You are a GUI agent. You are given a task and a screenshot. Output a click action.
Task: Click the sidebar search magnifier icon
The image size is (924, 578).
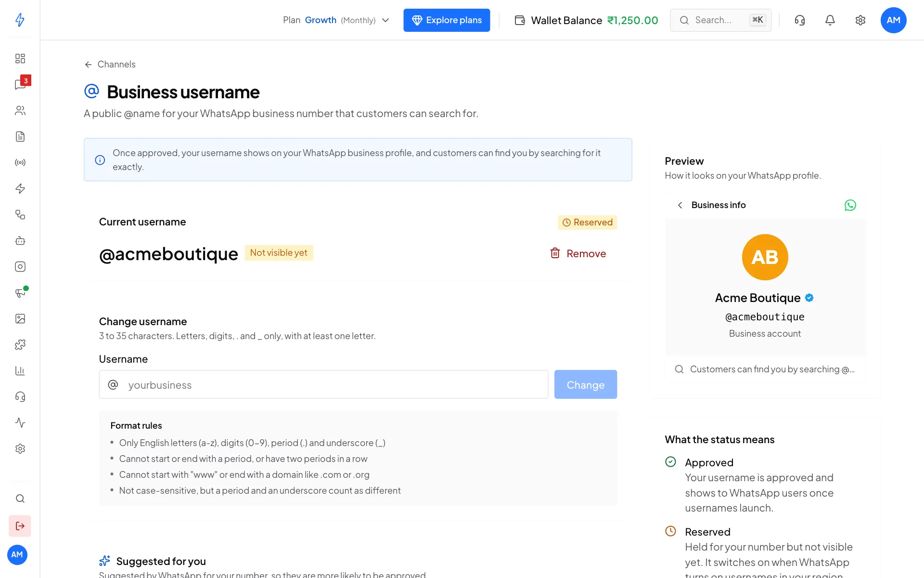coord(20,499)
